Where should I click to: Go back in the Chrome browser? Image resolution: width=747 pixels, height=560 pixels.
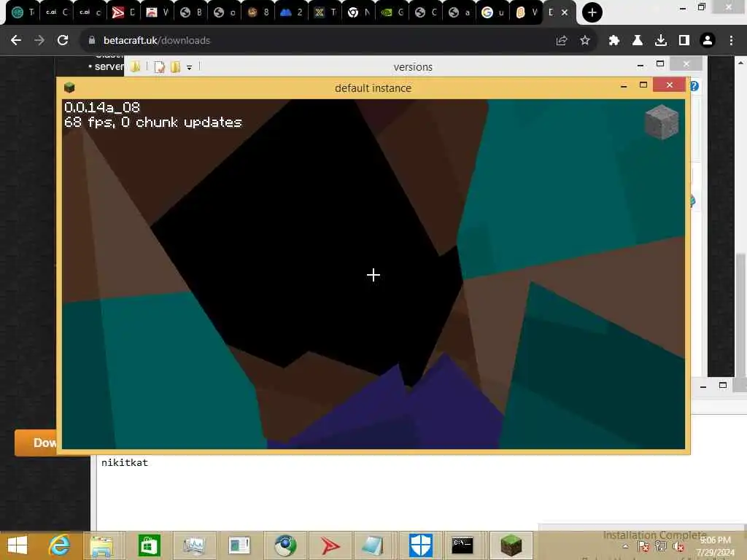pyautogui.click(x=16, y=41)
